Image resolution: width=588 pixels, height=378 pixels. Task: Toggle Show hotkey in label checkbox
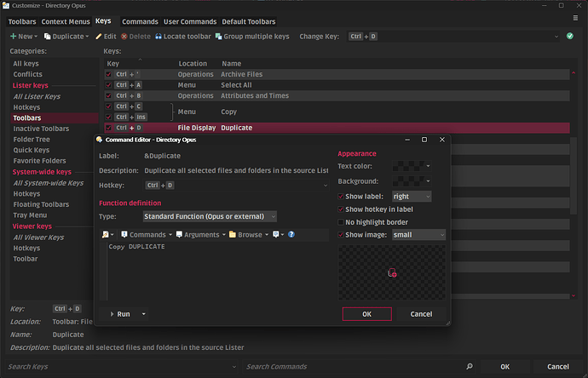pyautogui.click(x=341, y=209)
